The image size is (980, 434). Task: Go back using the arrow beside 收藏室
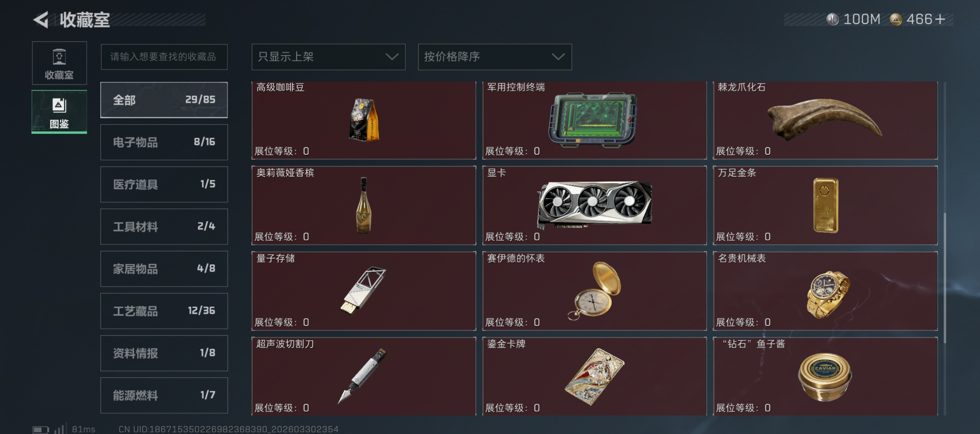point(41,19)
